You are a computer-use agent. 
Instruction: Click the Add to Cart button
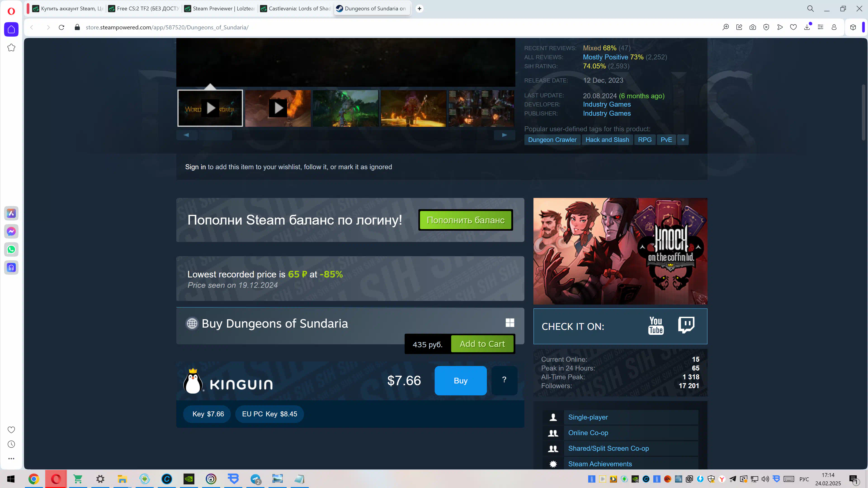(x=482, y=344)
